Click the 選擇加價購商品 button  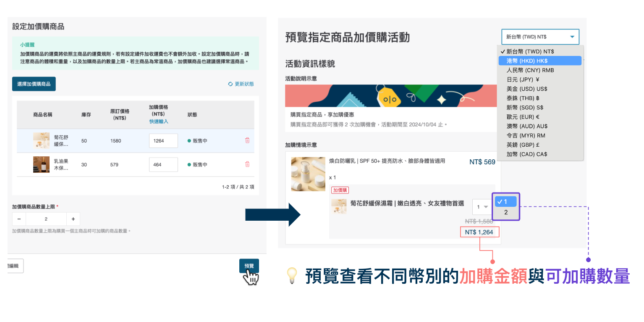(34, 84)
